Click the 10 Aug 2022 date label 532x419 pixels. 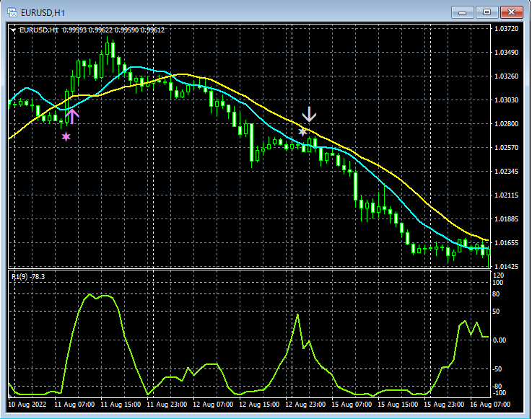click(27, 405)
